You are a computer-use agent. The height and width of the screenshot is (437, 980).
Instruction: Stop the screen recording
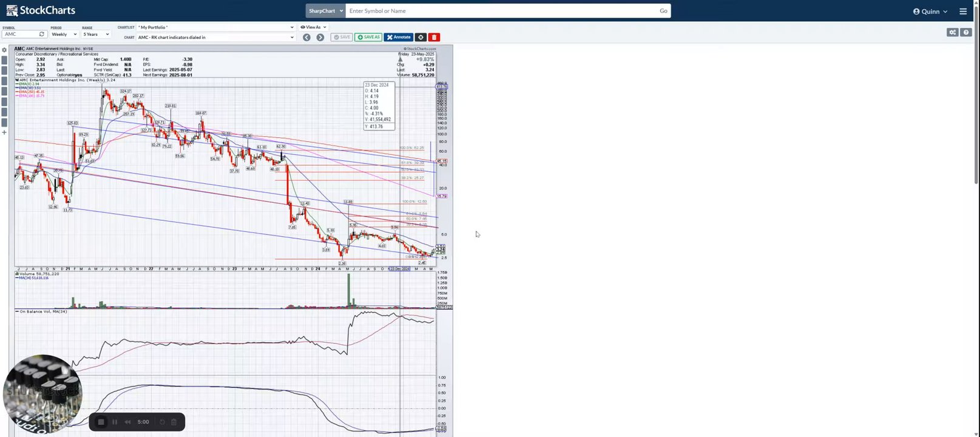tap(101, 422)
